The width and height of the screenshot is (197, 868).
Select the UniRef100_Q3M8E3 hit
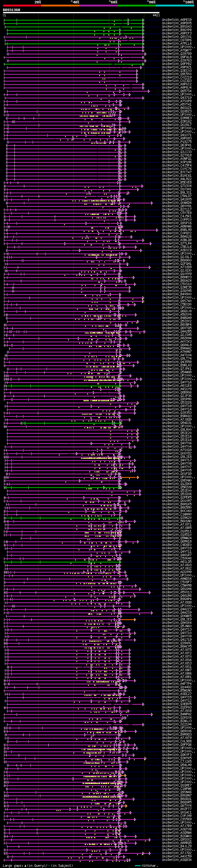177,118
